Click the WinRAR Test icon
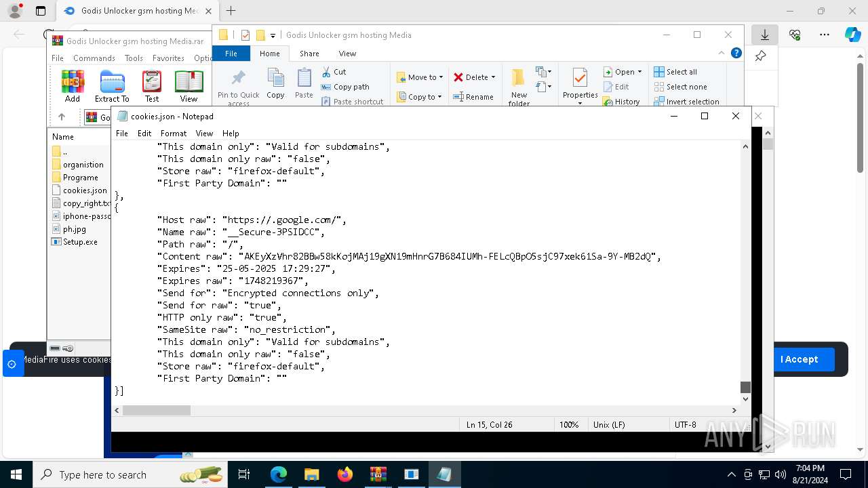This screenshot has height=488, width=868. 152,86
